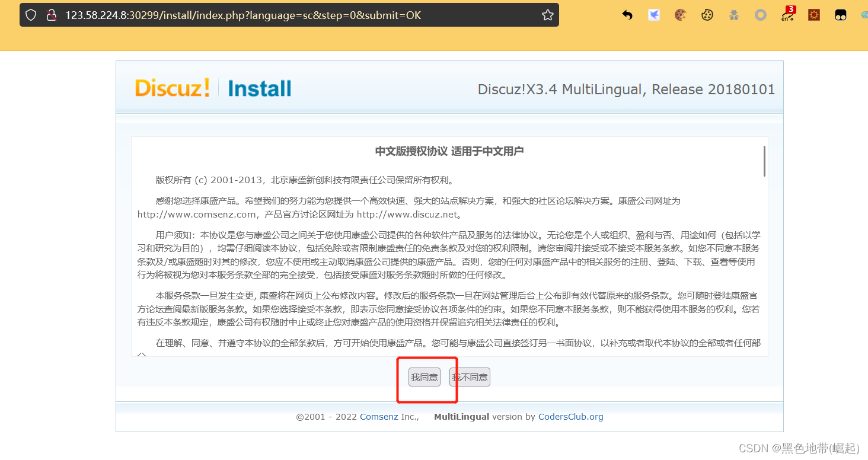
Task: Click the tracking protection shield icon
Action: click(x=31, y=14)
